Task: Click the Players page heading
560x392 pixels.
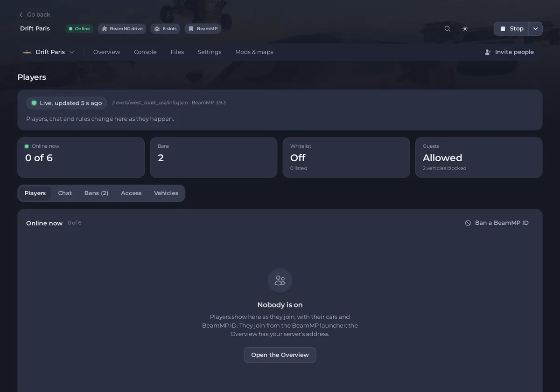Action: tap(32, 77)
